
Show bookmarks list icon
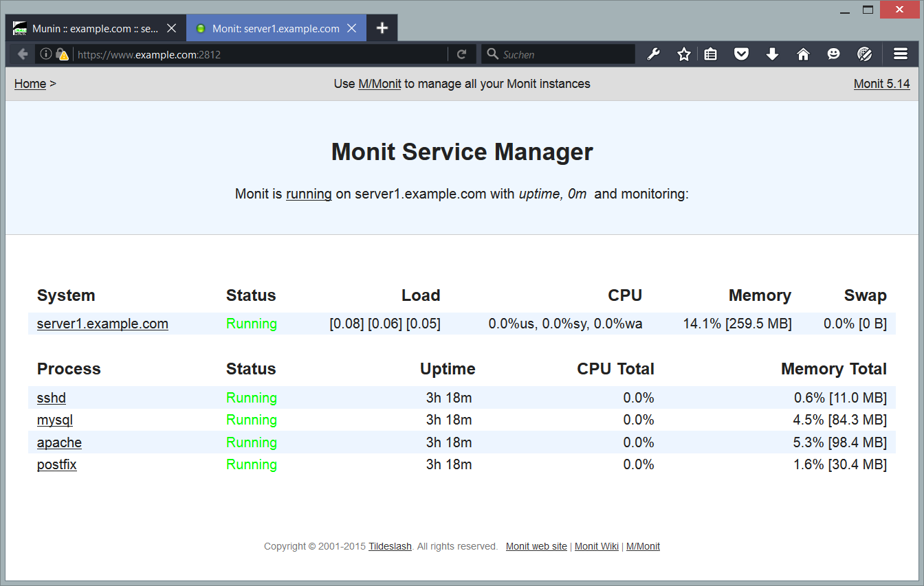coord(711,54)
